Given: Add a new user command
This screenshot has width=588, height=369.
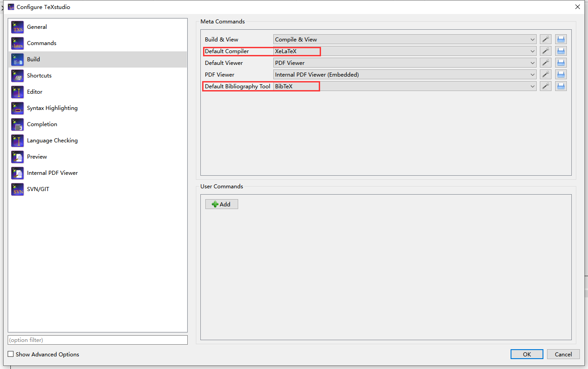Looking at the screenshot, I should 222,204.
